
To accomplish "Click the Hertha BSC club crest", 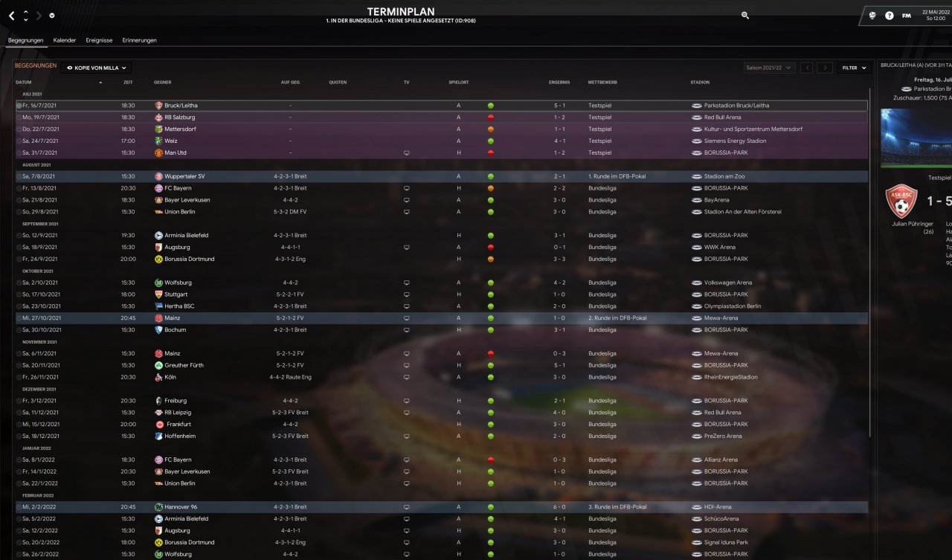I will 158,306.
